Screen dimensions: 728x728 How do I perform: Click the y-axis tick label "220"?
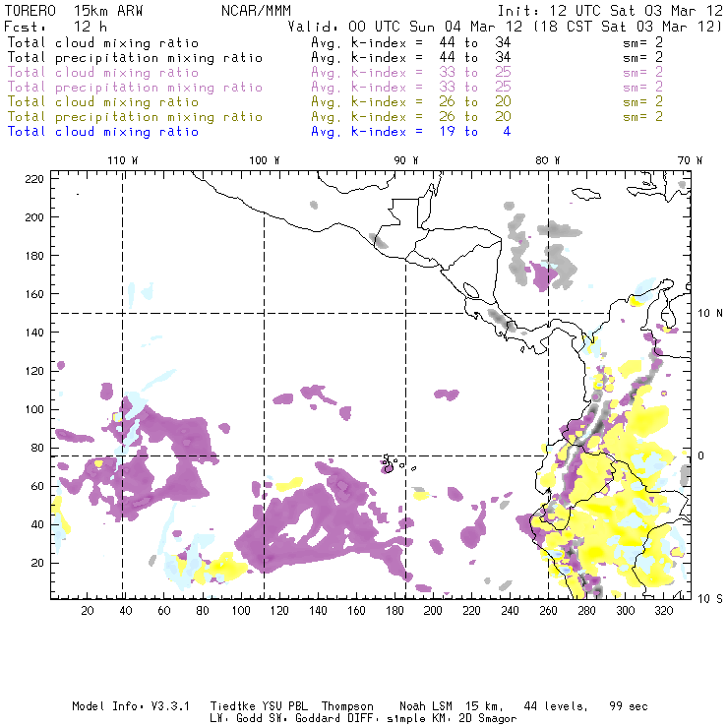tap(34, 179)
